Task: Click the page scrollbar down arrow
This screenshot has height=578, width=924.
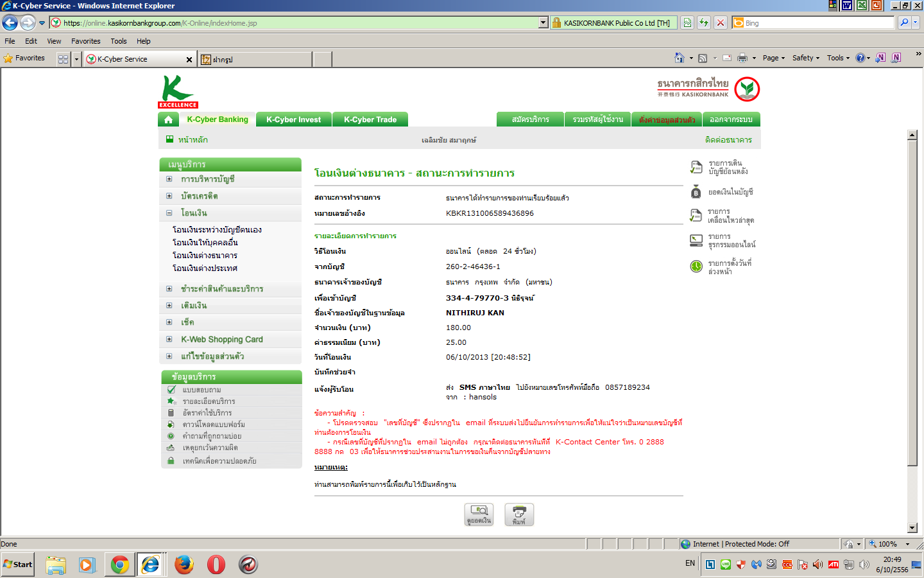Action: [x=912, y=528]
